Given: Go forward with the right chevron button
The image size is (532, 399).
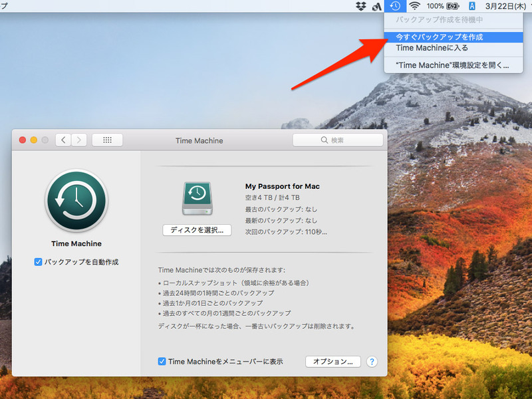Looking at the screenshot, I should point(78,140).
